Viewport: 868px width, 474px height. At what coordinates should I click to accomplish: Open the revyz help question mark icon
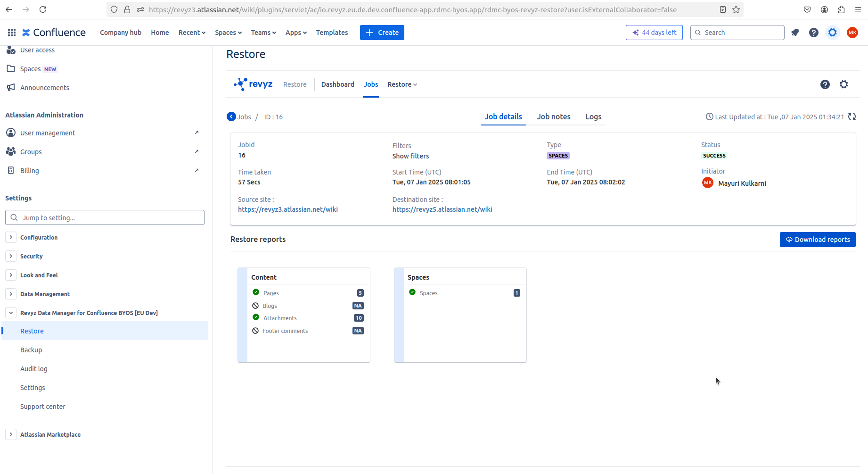(825, 84)
